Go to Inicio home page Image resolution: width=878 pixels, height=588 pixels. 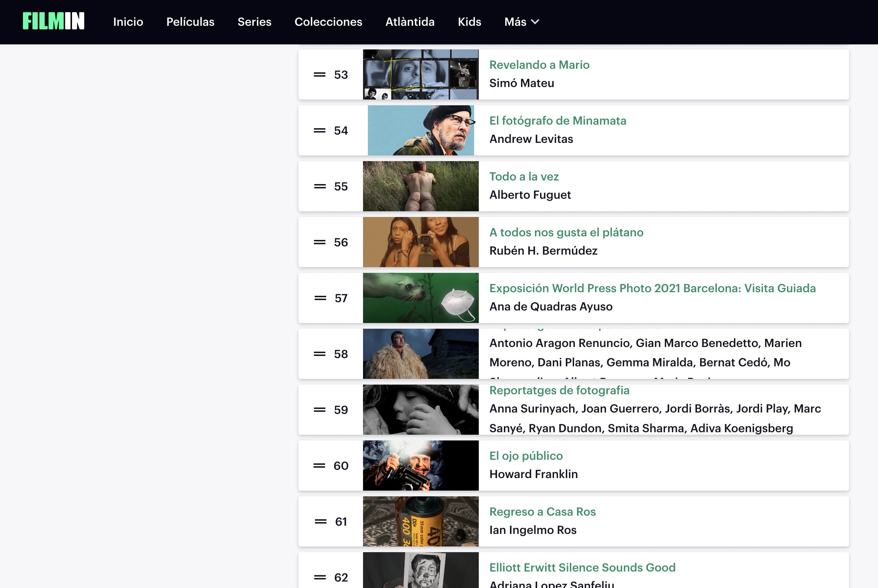128,22
